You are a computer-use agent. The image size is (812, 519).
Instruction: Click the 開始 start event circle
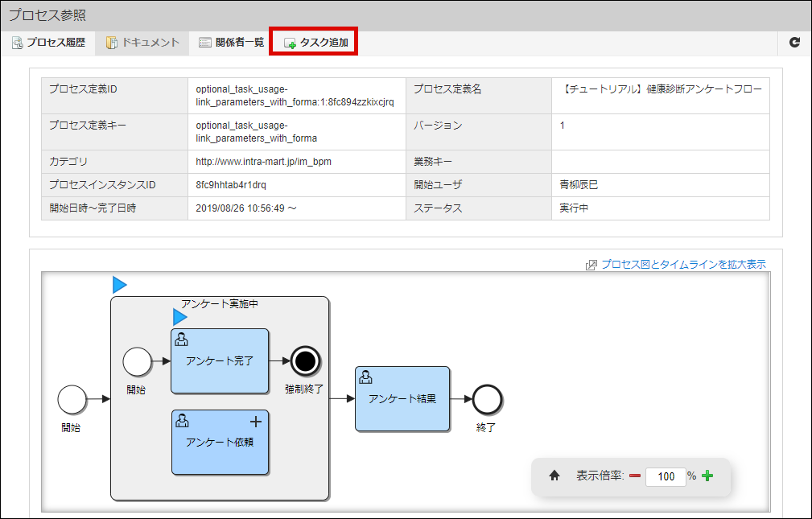pos(72,399)
